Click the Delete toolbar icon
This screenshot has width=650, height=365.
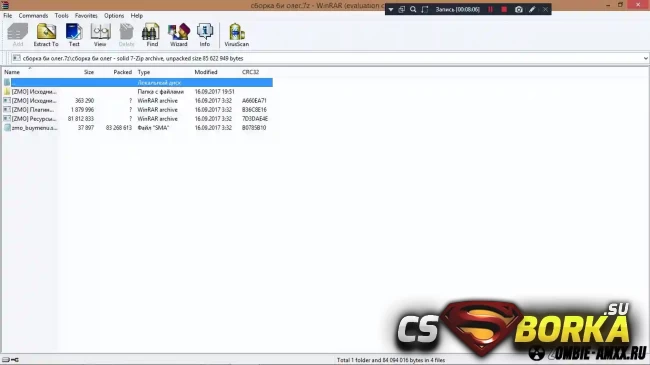click(126, 35)
